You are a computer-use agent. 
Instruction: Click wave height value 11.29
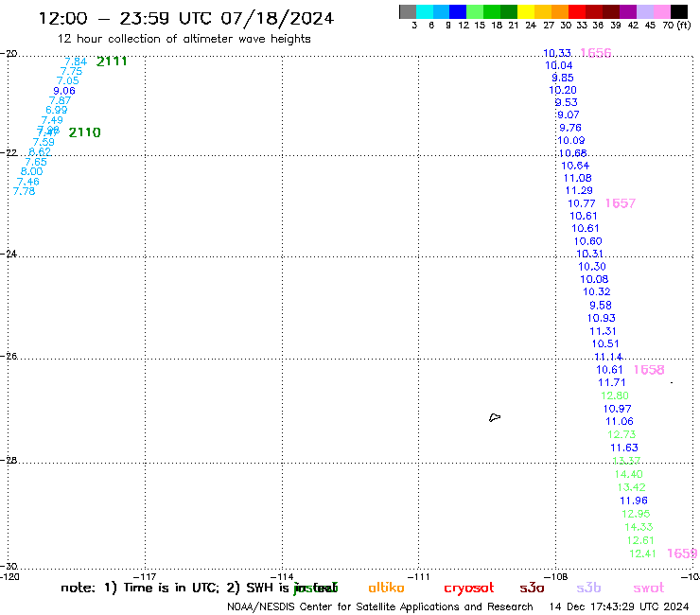tap(579, 191)
